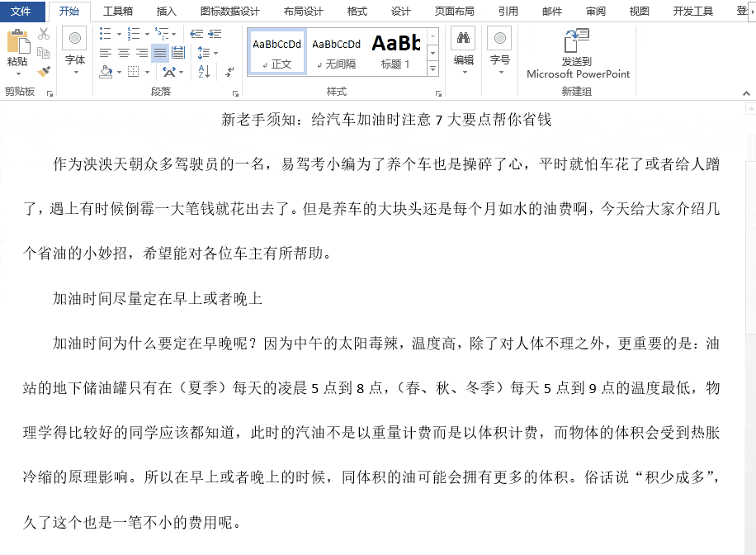The height and width of the screenshot is (555, 756).
Task: Click heading '加油时间尽量定在早上或者晚上'
Action: [x=158, y=299]
